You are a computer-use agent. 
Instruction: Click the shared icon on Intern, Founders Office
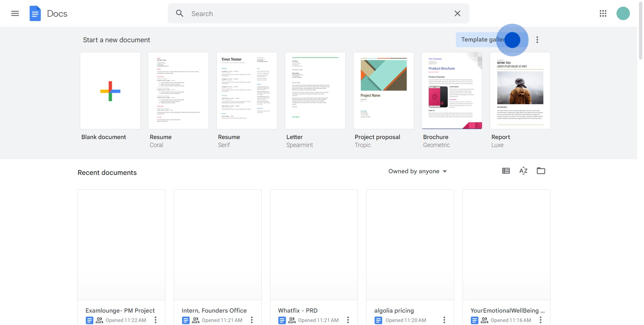pyautogui.click(x=196, y=320)
